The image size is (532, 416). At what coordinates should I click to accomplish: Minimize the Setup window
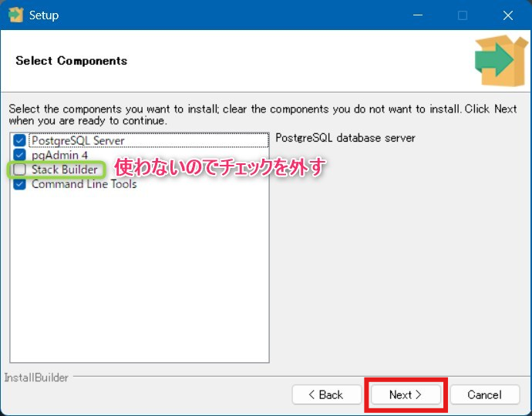point(418,15)
